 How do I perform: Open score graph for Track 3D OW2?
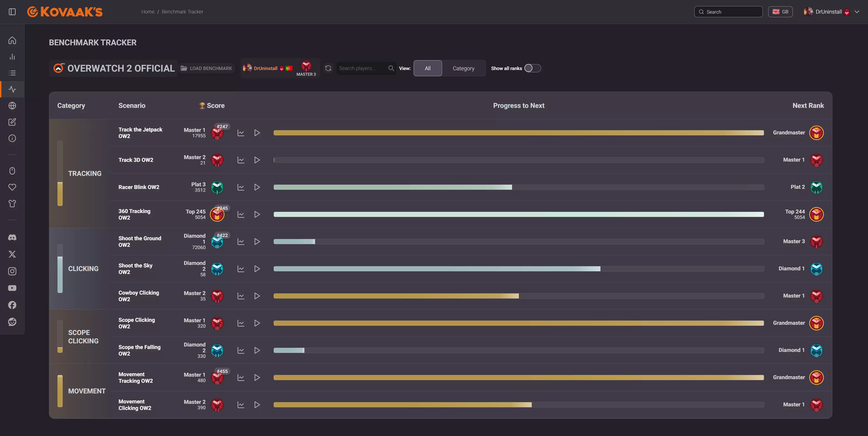click(x=241, y=160)
